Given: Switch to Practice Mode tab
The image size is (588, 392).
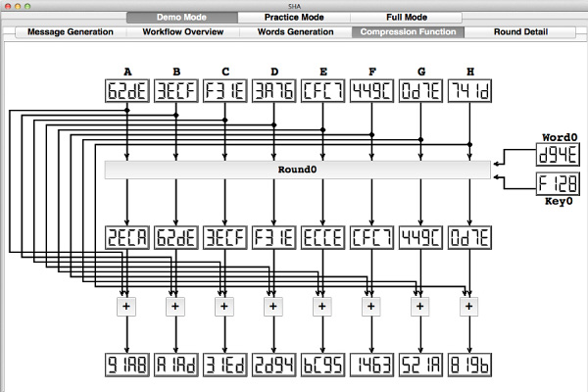Looking at the screenshot, I should pos(294,18).
